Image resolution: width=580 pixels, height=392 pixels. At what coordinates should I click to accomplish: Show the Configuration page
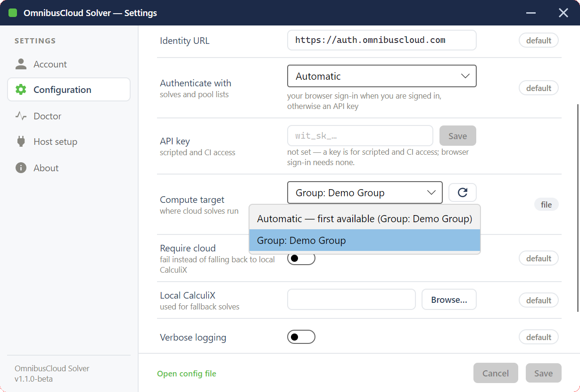69,90
